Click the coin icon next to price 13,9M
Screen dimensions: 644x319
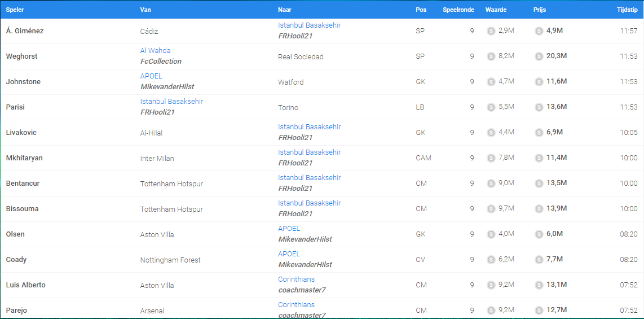[539, 209]
